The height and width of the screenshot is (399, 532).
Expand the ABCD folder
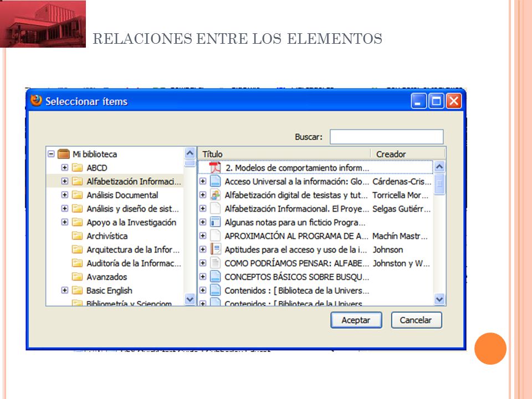pos(64,167)
